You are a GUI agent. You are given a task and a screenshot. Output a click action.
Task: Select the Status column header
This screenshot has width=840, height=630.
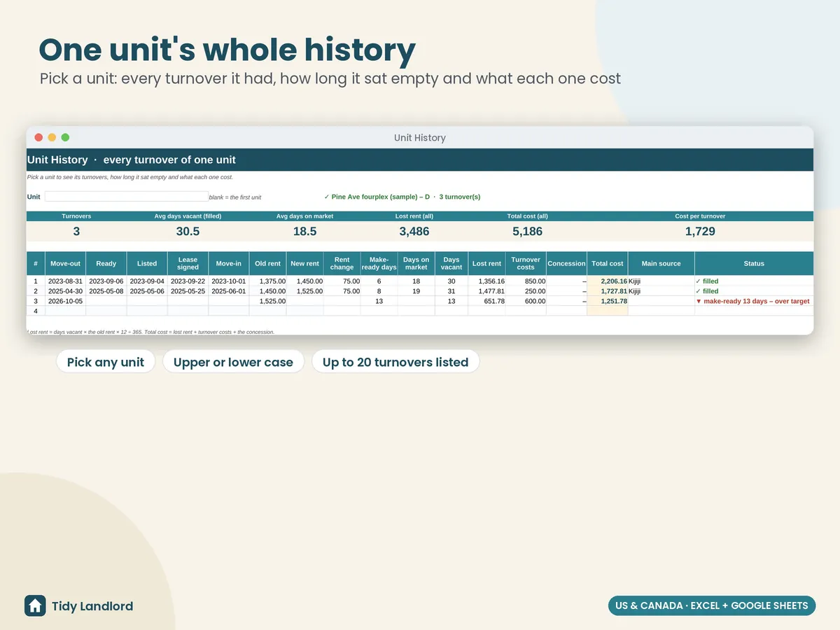(754, 263)
